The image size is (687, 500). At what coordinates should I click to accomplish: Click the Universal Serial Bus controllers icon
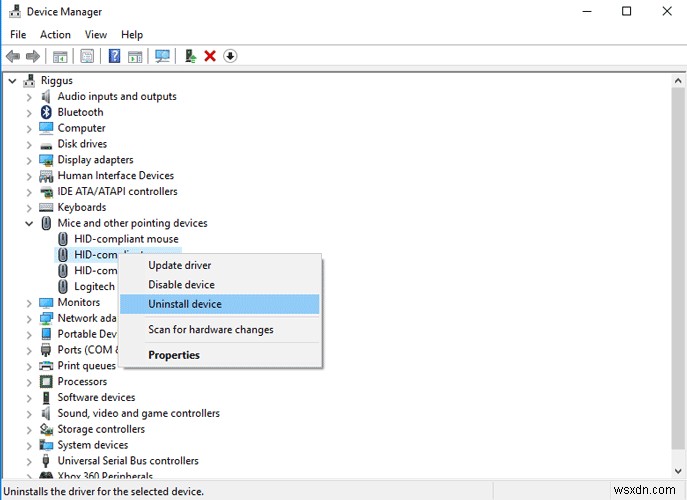(46, 461)
